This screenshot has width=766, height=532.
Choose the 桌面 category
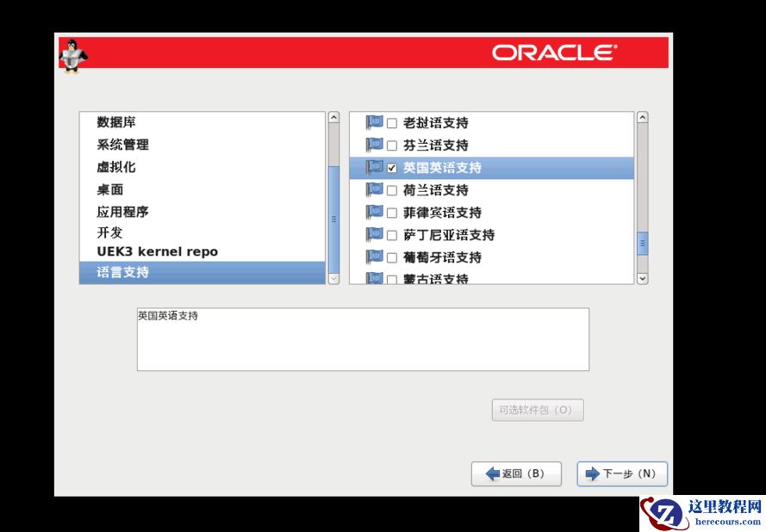(202, 189)
